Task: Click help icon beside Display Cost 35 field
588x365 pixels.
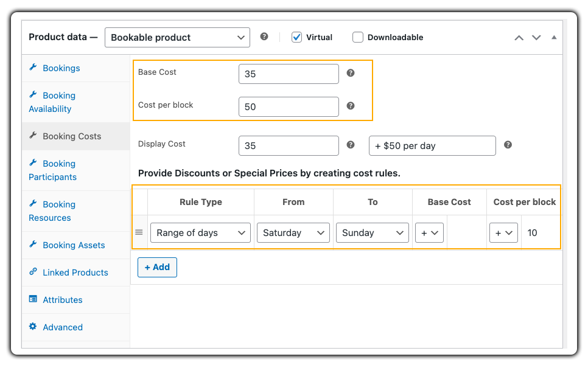Action: click(x=350, y=145)
